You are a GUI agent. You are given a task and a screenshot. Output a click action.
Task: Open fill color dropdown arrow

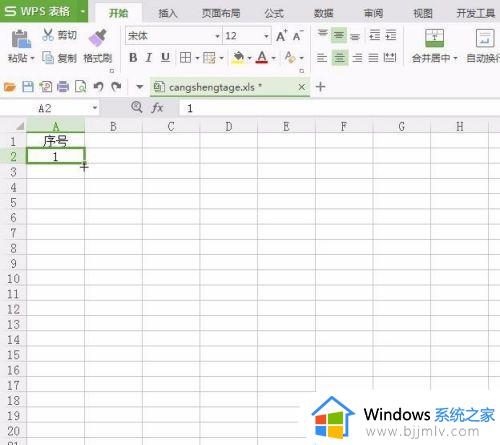pyautogui.click(x=249, y=58)
